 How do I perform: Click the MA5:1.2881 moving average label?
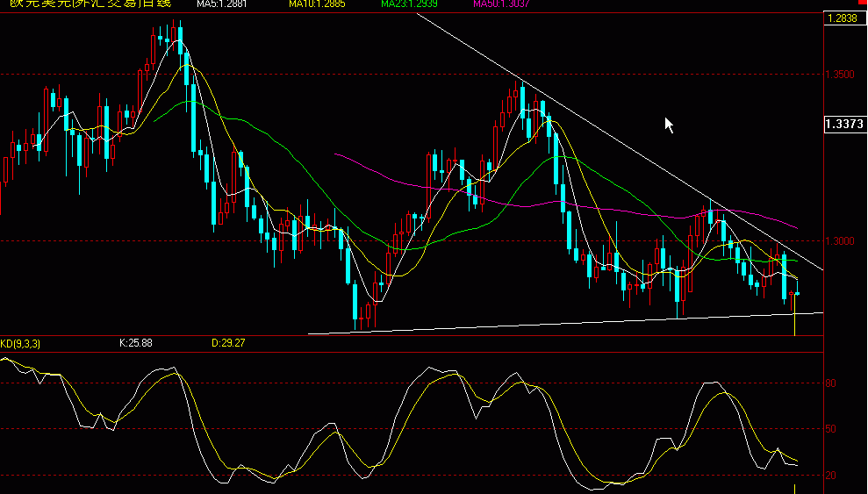tap(221, 4)
